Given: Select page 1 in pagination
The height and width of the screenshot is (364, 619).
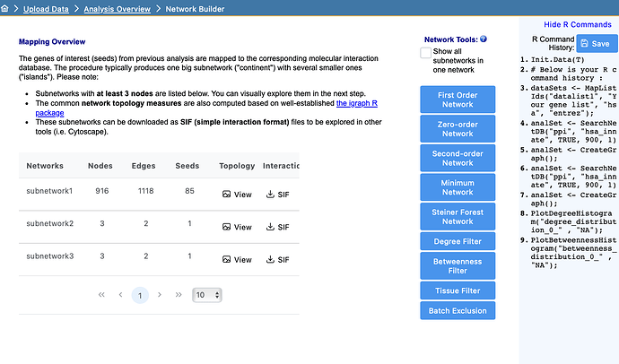Looking at the screenshot, I should (140, 295).
